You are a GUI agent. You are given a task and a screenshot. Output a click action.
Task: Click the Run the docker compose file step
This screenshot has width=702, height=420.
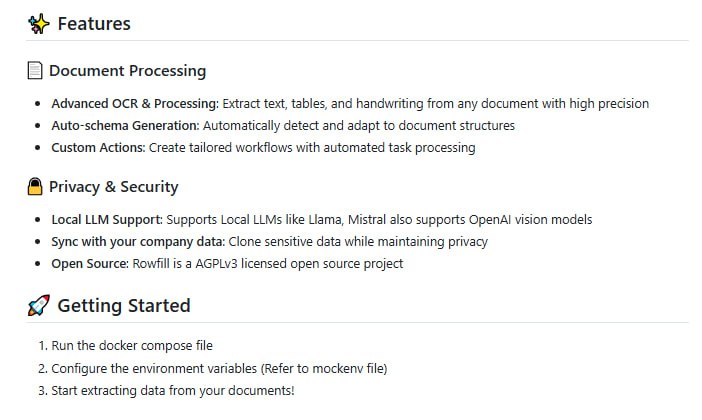click(x=132, y=346)
